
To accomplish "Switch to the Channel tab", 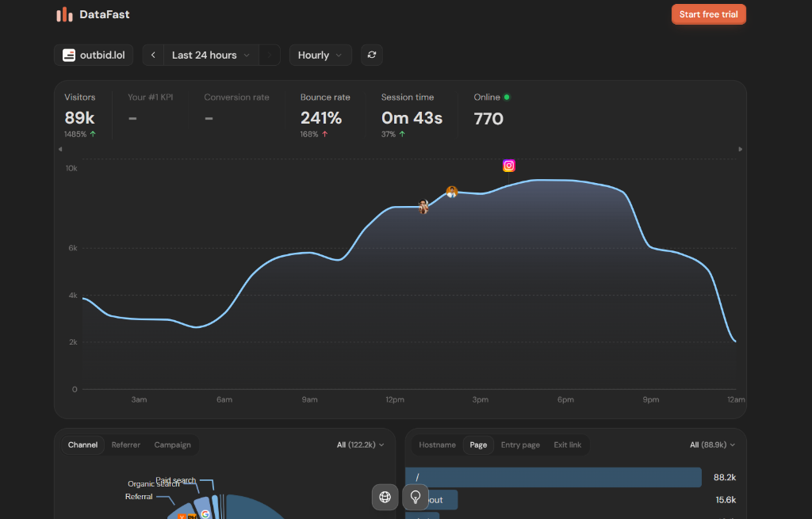I will click(x=82, y=445).
